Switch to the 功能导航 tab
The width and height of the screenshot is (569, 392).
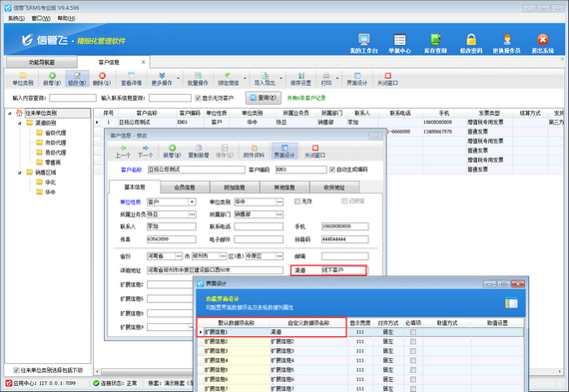[42, 63]
